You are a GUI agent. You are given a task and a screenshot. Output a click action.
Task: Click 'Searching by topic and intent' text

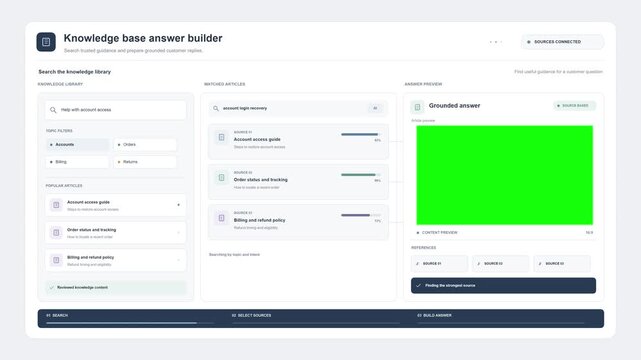(x=234, y=255)
